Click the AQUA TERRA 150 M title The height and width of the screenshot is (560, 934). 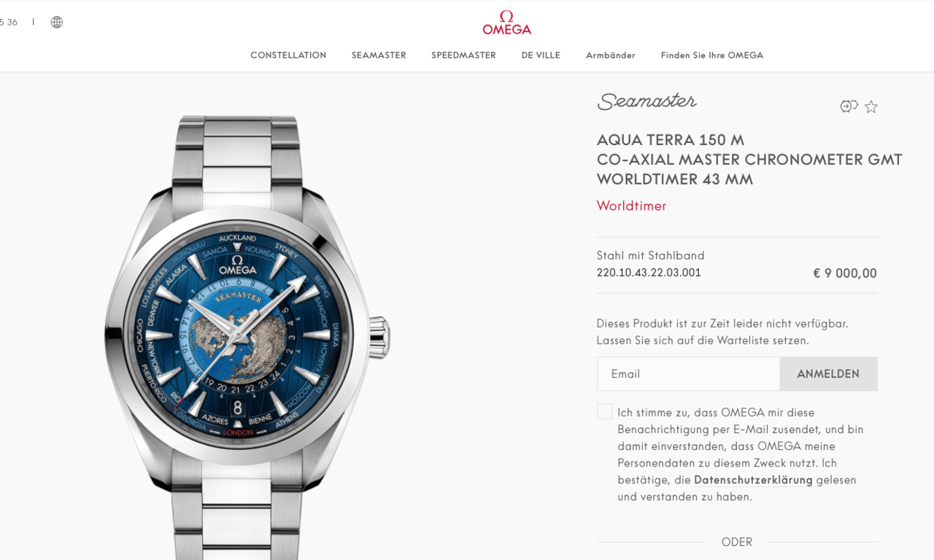671,140
